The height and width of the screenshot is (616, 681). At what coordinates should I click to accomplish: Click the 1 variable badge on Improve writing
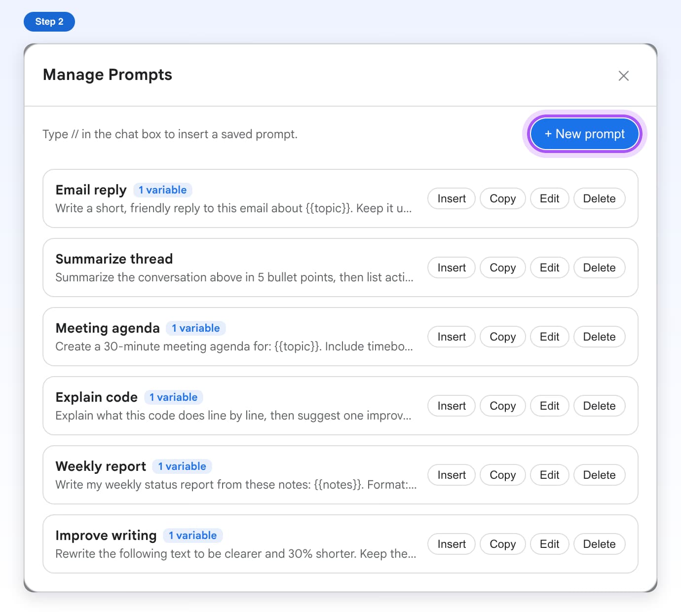(192, 536)
